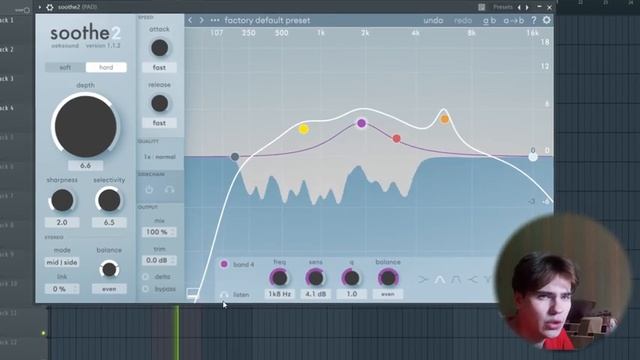
Task: Click the sharpness knob
Action: pyautogui.click(x=62, y=200)
